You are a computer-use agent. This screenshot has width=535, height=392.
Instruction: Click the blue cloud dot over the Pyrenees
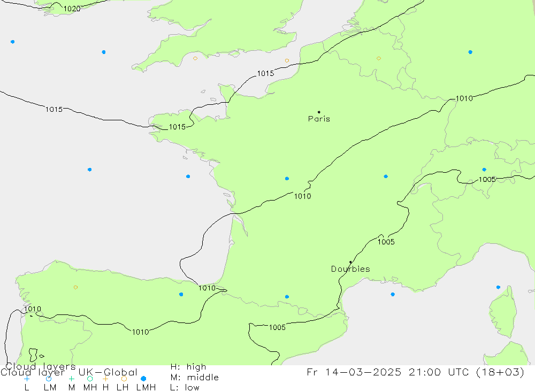click(287, 297)
